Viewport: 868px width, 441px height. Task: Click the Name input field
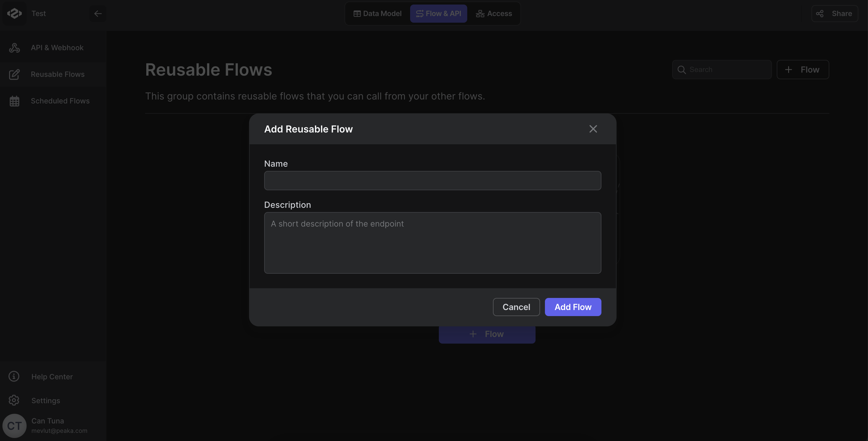[x=433, y=180]
